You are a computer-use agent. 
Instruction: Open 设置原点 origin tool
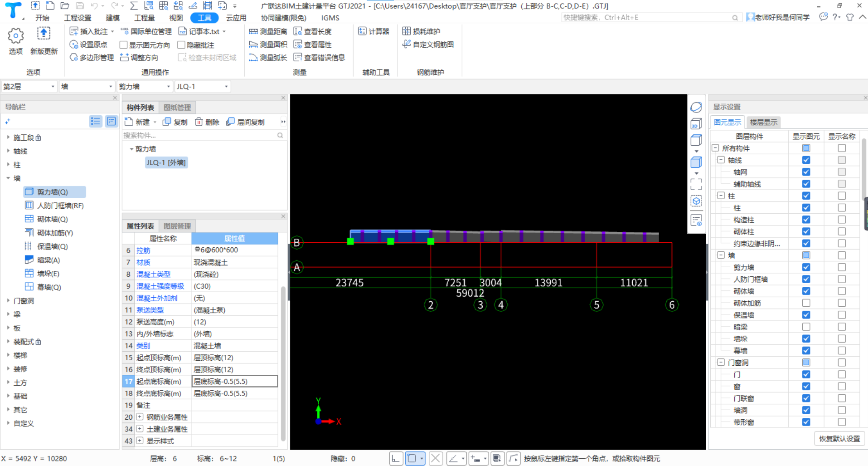(x=89, y=44)
